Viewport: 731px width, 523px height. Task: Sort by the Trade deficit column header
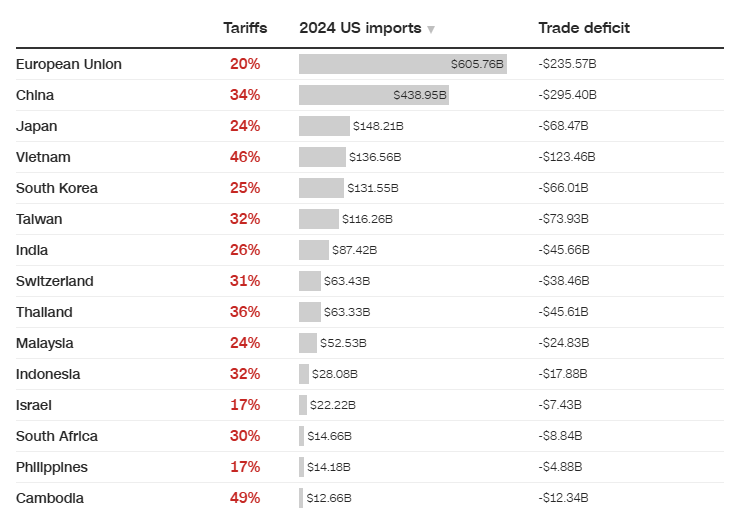(x=584, y=28)
